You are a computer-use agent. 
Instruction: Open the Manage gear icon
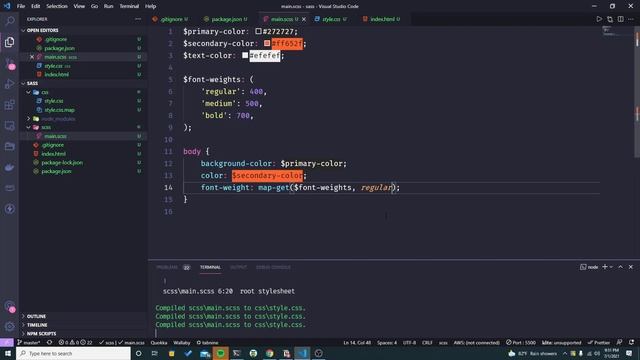[x=9, y=327]
